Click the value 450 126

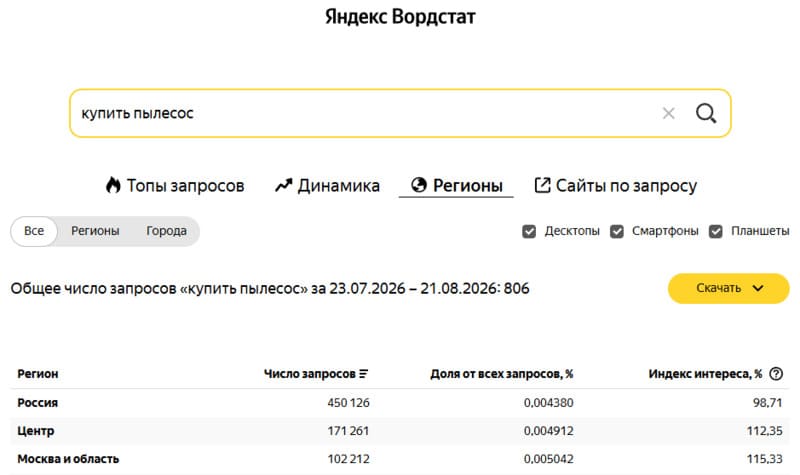348,403
